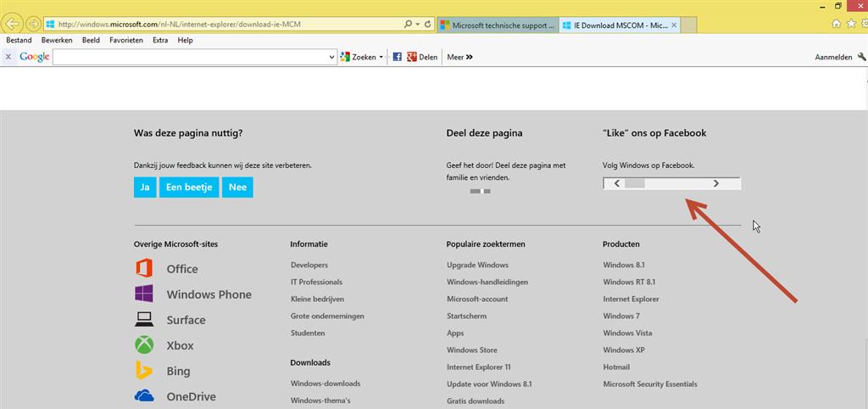Open the address bar search dropdown arrow

(x=416, y=25)
